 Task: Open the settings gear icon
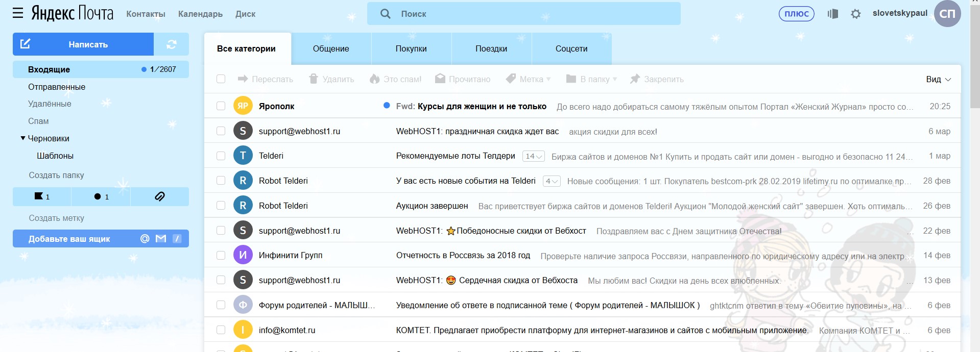click(856, 14)
